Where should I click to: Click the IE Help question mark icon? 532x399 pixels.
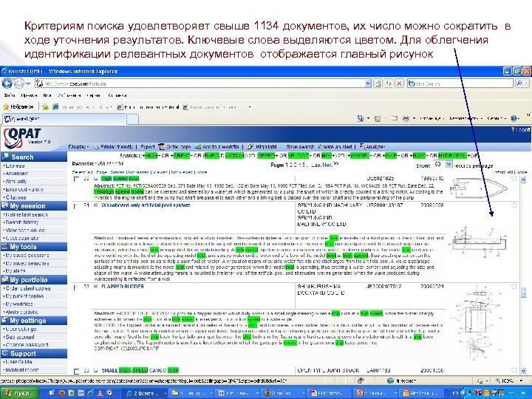514,118
